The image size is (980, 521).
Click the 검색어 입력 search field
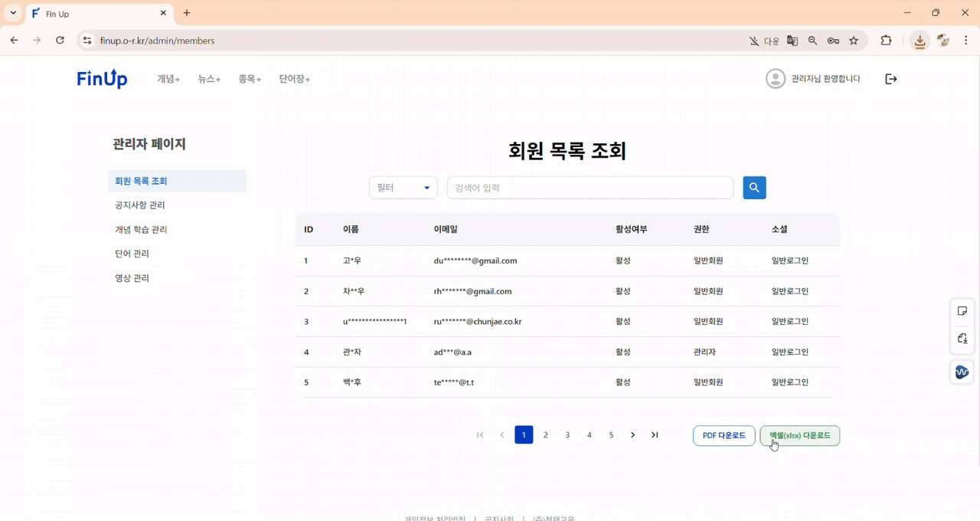(x=590, y=187)
